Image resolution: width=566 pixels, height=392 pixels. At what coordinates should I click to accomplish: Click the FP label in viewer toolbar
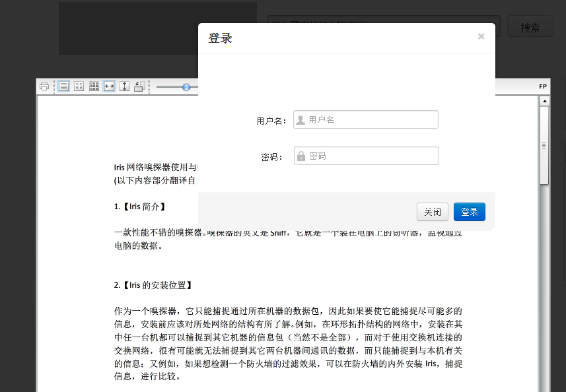tap(543, 86)
